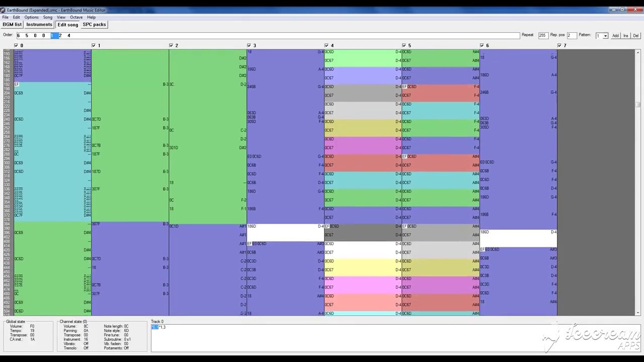
Task: Click the Del button
Action: coord(635,36)
